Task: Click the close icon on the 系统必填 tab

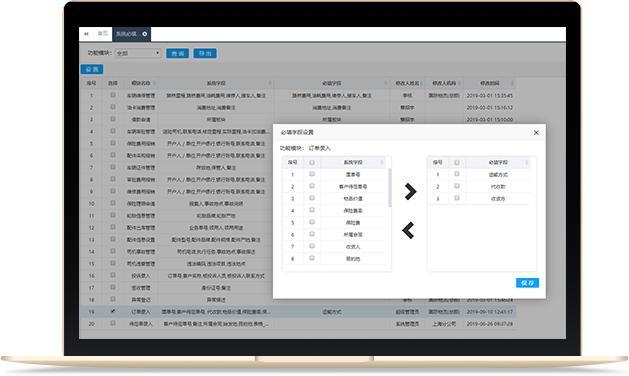Action: (x=144, y=34)
